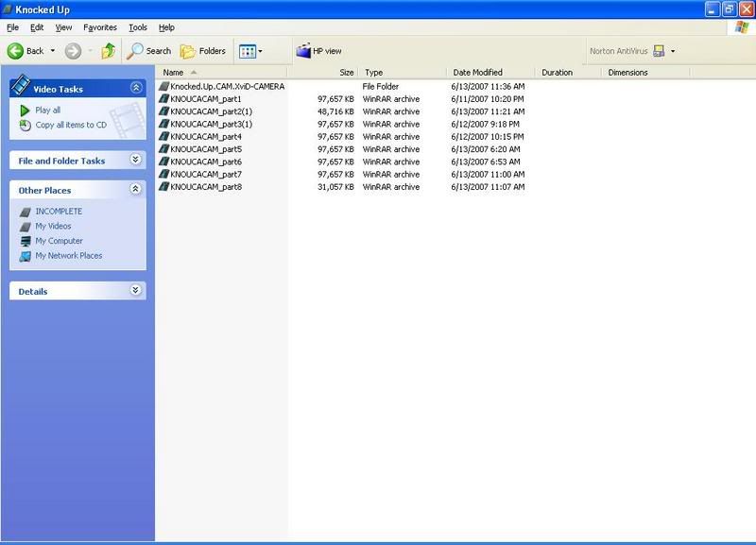Select the KNOUCACAM_part1 archive file

[205, 99]
